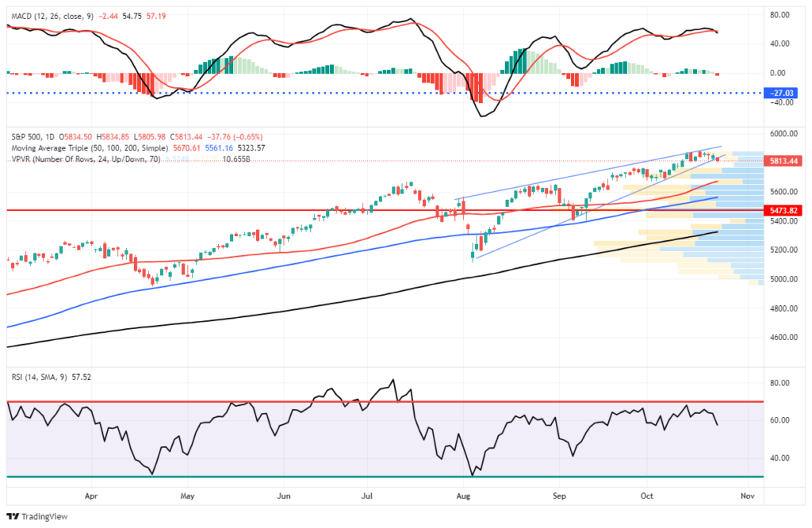Select the red horizontal line at 5473.82
Image resolution: width=812 pixels, height=528 pixels.
pos(238,210)
